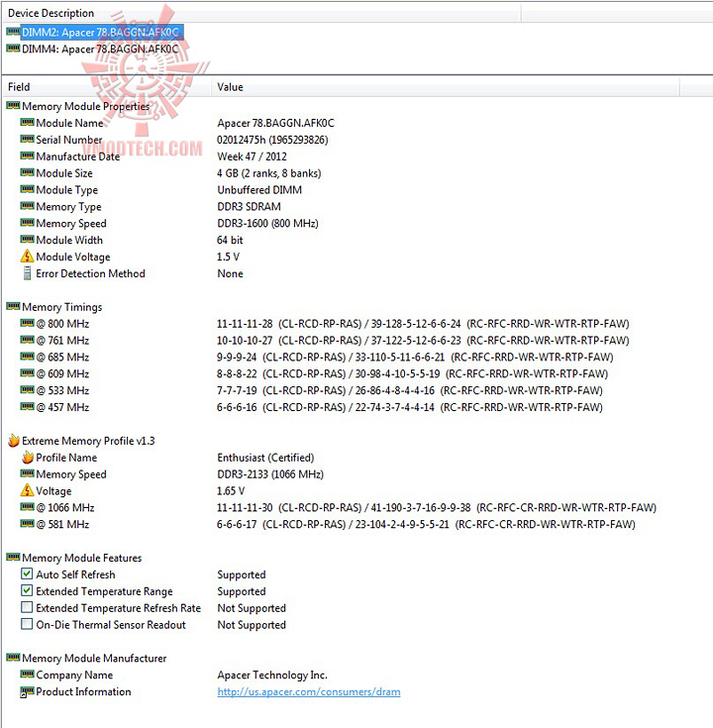713x728 pixels.
Task: Toggle the Auto Self Refresh checkbox
Action: click(27, 573)
